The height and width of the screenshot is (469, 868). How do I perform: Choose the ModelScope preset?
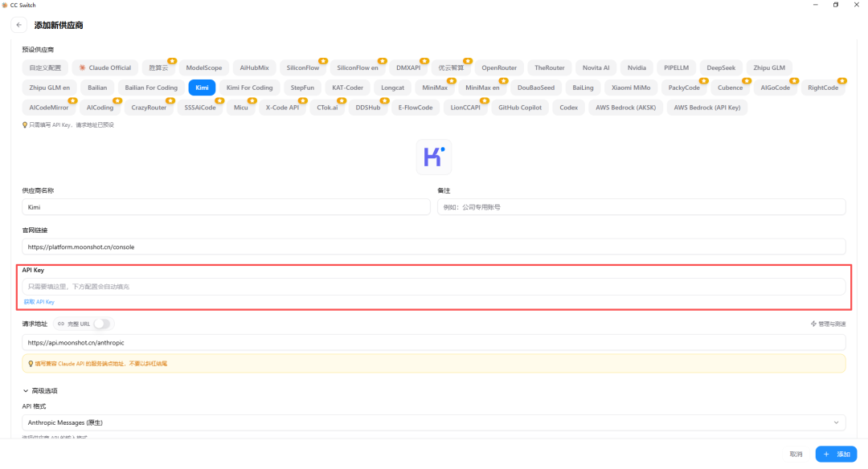coord(203,67)
